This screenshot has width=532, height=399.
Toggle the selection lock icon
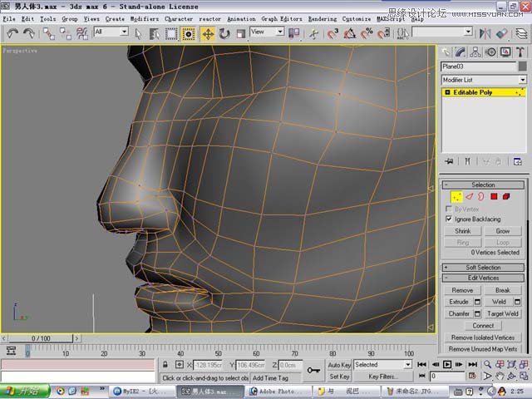pyautogui.click(x=166, y=365)
